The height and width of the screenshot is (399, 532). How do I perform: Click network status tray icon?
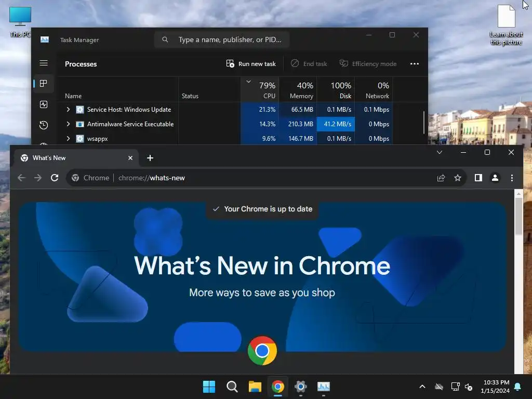[x=455, y=387]
